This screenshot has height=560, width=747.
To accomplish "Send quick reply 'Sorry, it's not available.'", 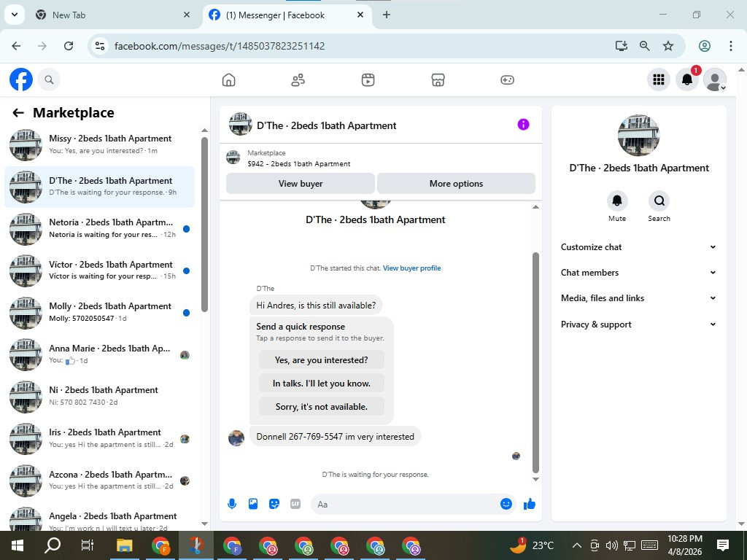I will coord(321,407).
